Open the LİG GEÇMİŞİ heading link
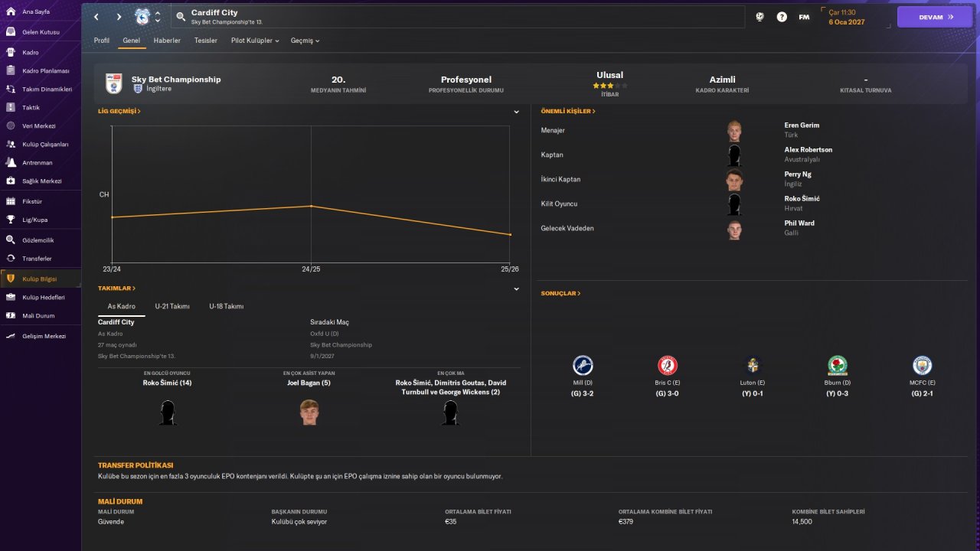Image resolution: width=980 pixels, height=551 pixels. tap(119, 111)
